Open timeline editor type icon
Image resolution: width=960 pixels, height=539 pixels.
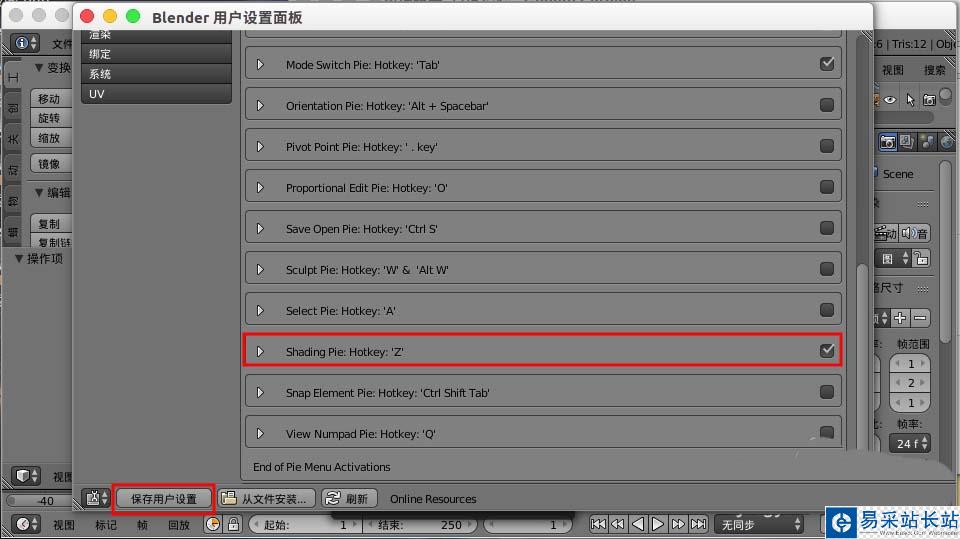click(x=25, y=524)
